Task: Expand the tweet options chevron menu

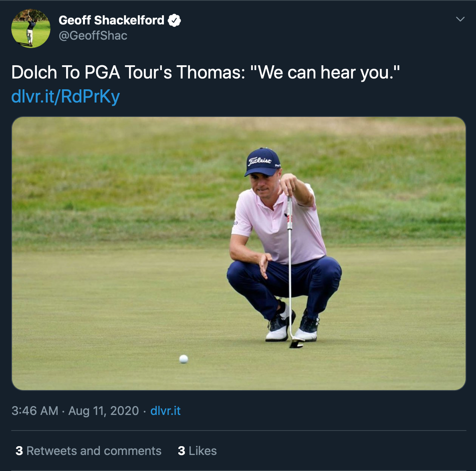Action: tap(460, 19)
